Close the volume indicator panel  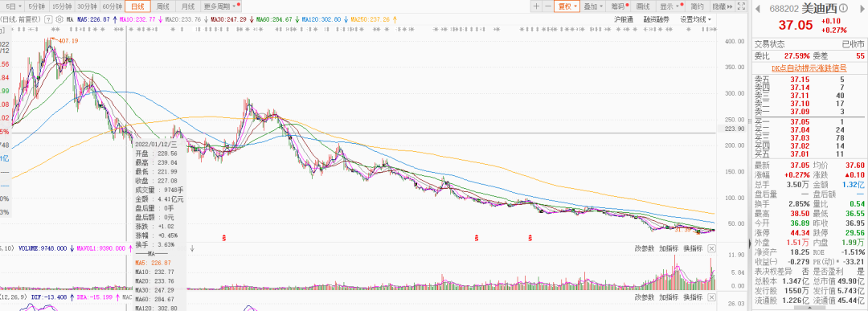coord(712,248)
